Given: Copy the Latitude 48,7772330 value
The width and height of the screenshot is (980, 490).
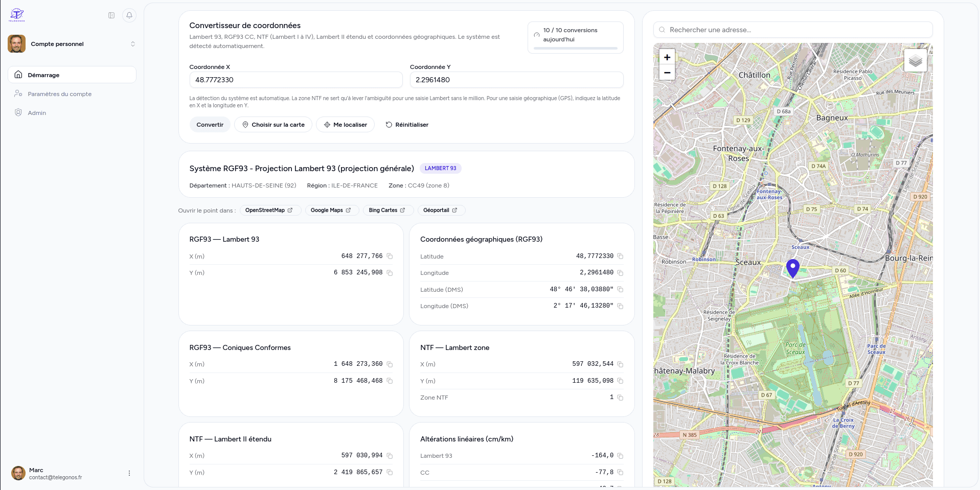Looking at the screenshot, I should (x=620, y=256).
